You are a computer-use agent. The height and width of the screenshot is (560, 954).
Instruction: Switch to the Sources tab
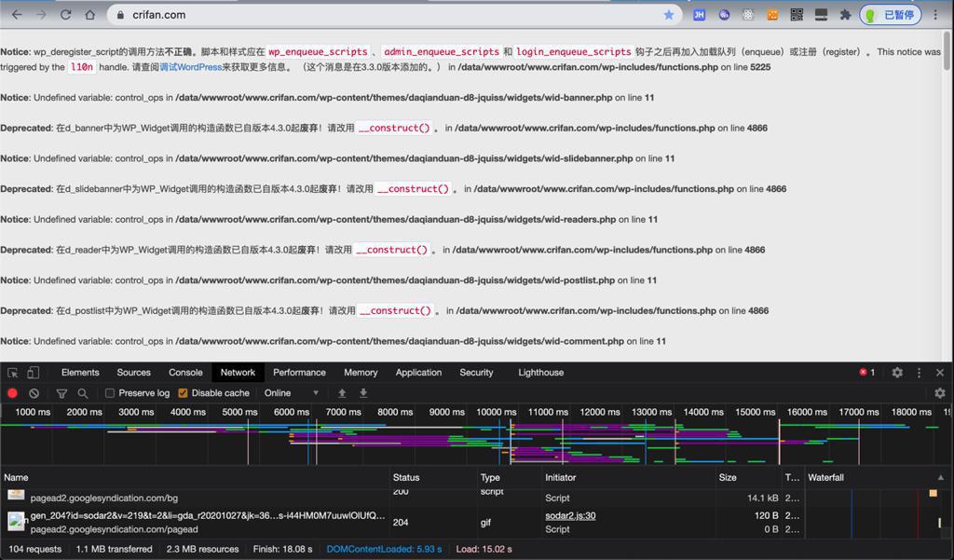pyautogui.click(x=134, y=373)
